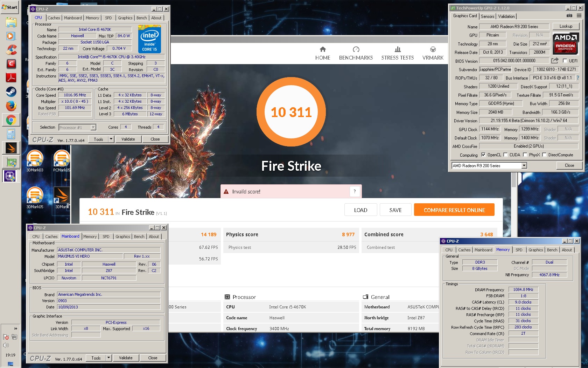Open Tools dropdown arrow in top CPU-Z
This screenshot has height=368, width=588.
pos(111,139)
